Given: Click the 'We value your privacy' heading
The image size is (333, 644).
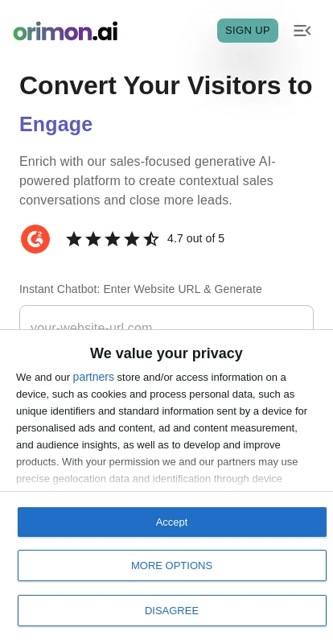Looking at the screenshot, I should [x=166, y=353].
